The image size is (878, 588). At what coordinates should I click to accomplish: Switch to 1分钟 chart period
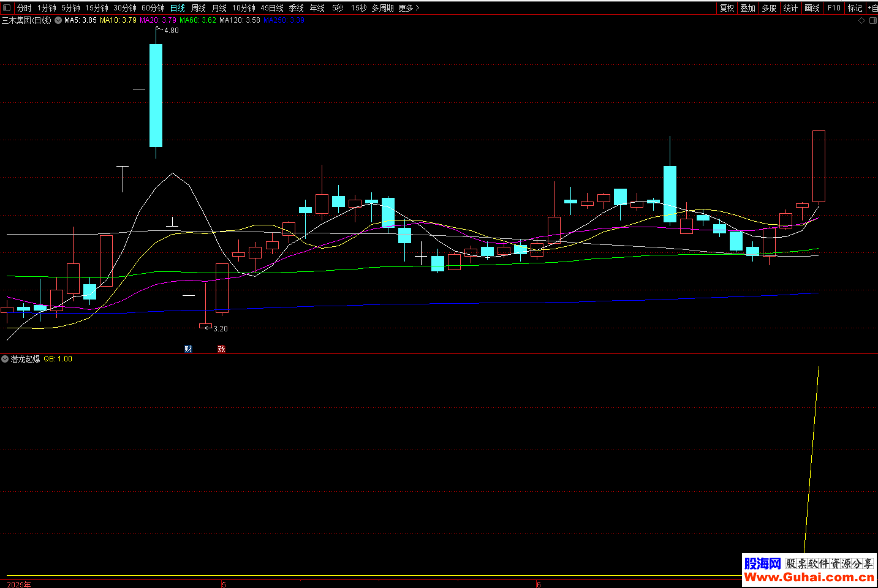coord(47,8)
